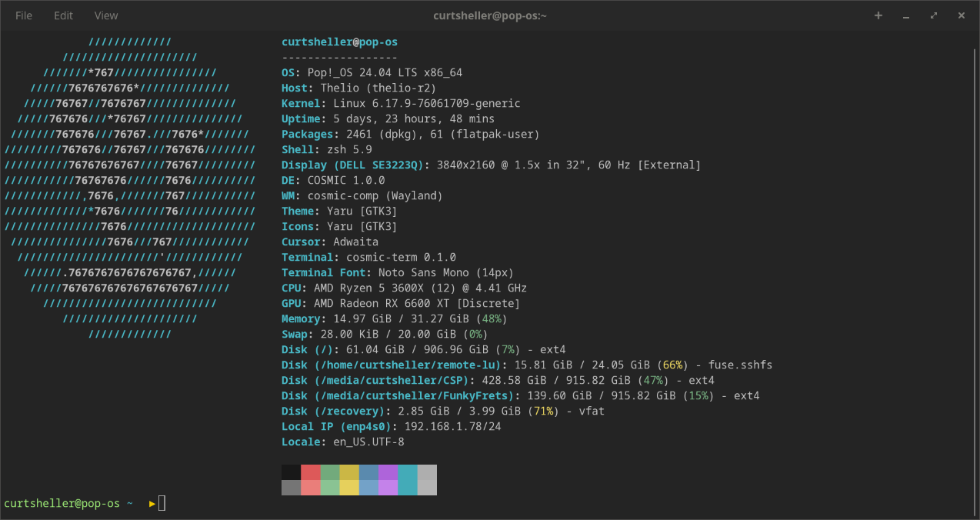Maximize the terminal window
Image resolution: width=980 pixels, height=520 pixels.
(x=934, y=15)
